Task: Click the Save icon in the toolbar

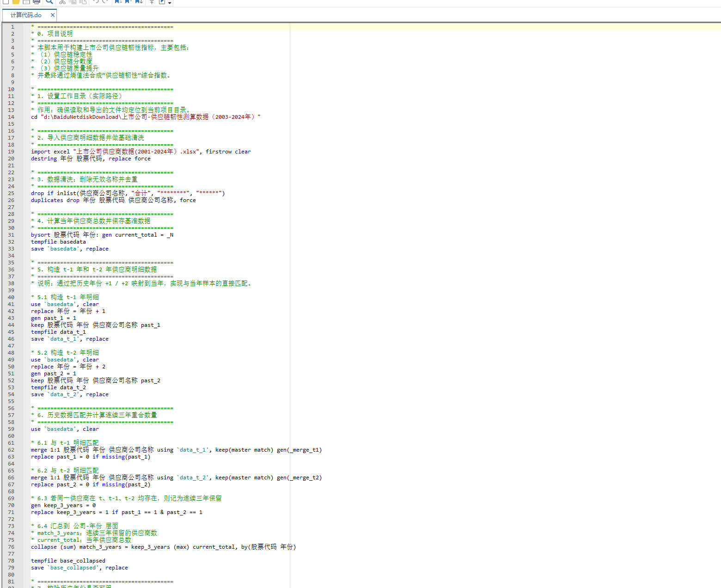Action: tap(26, 2)
